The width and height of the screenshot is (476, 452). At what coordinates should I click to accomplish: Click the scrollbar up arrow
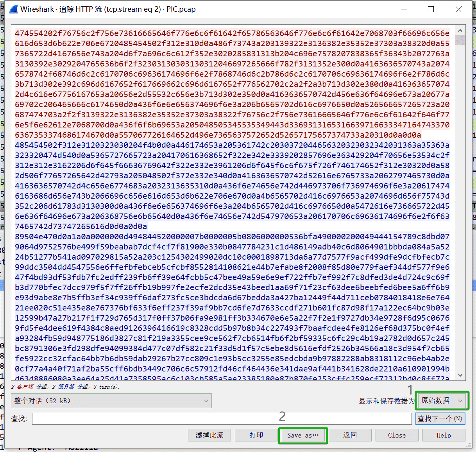(460, 31)
